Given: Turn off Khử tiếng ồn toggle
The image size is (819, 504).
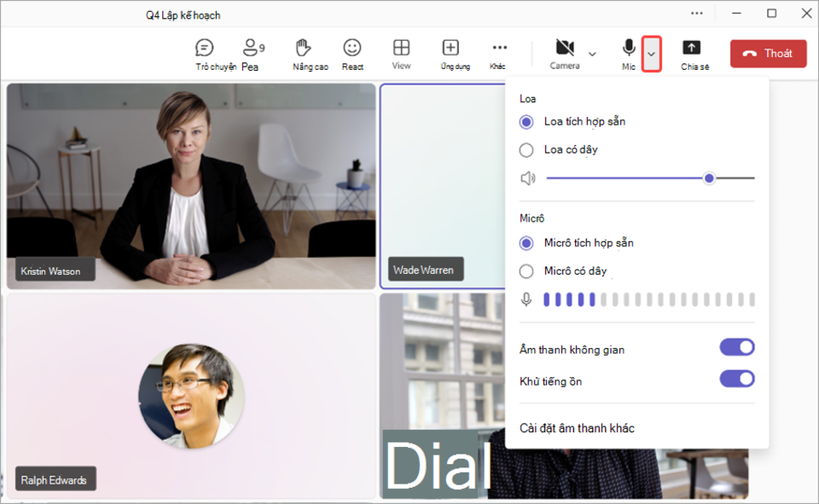Looking at the screenshot, I should point(737,379).
